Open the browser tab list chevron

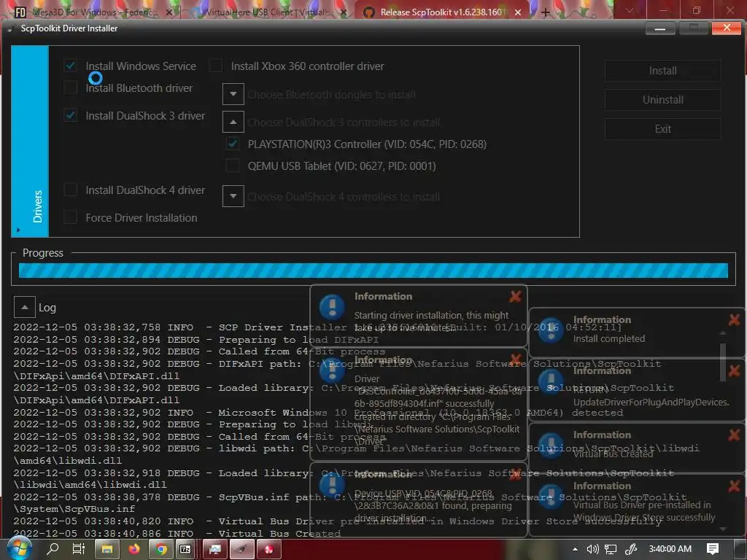click(x=630, y=10)
